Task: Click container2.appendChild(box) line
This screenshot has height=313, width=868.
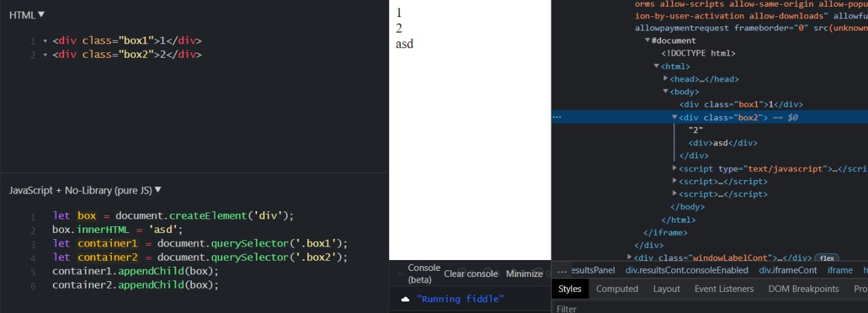Action: 136,284
